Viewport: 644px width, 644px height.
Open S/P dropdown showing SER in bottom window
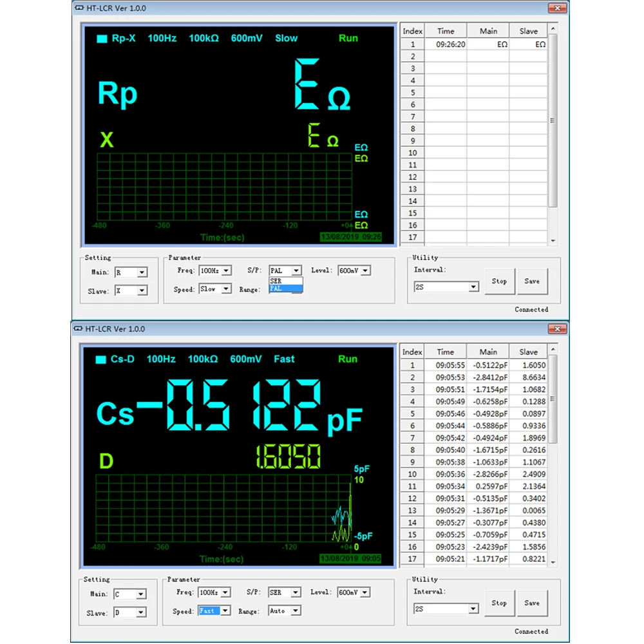pyautogui.click(x=285, y=592)
